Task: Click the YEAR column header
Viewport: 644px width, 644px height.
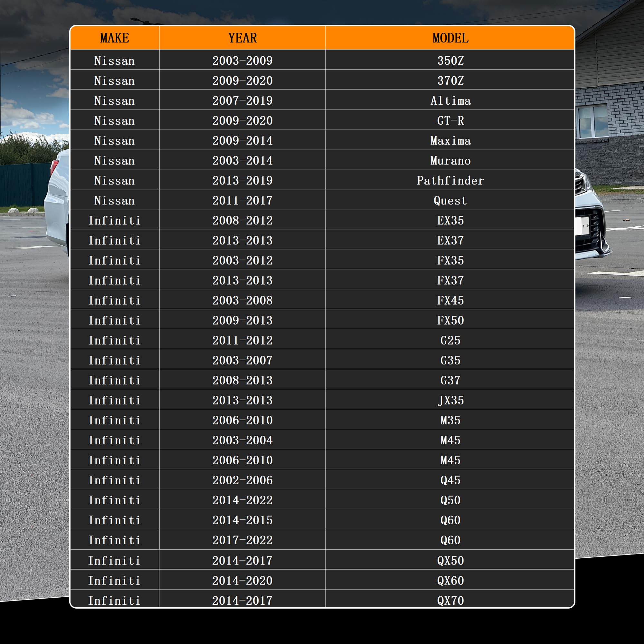Action: (242, 38)
